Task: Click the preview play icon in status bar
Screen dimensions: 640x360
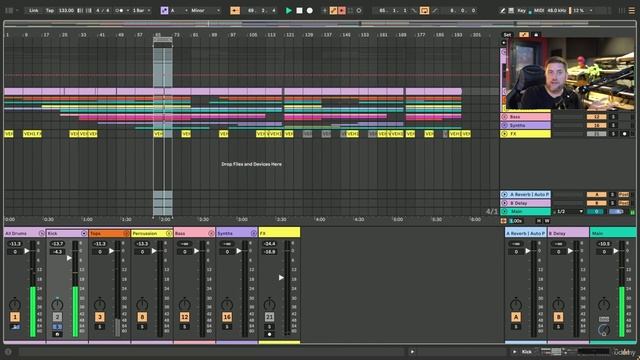Action: coord(412,351)
